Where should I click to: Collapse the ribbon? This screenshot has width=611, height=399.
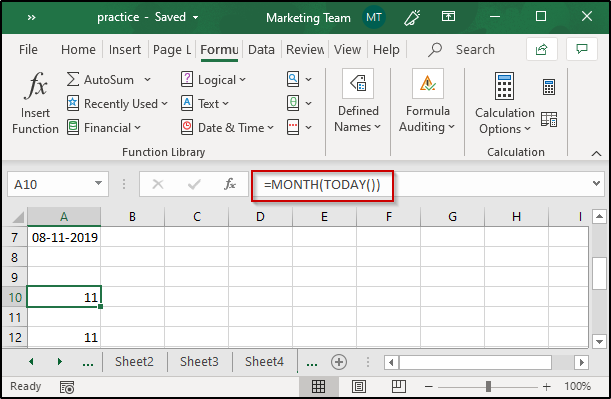(596, 153)
